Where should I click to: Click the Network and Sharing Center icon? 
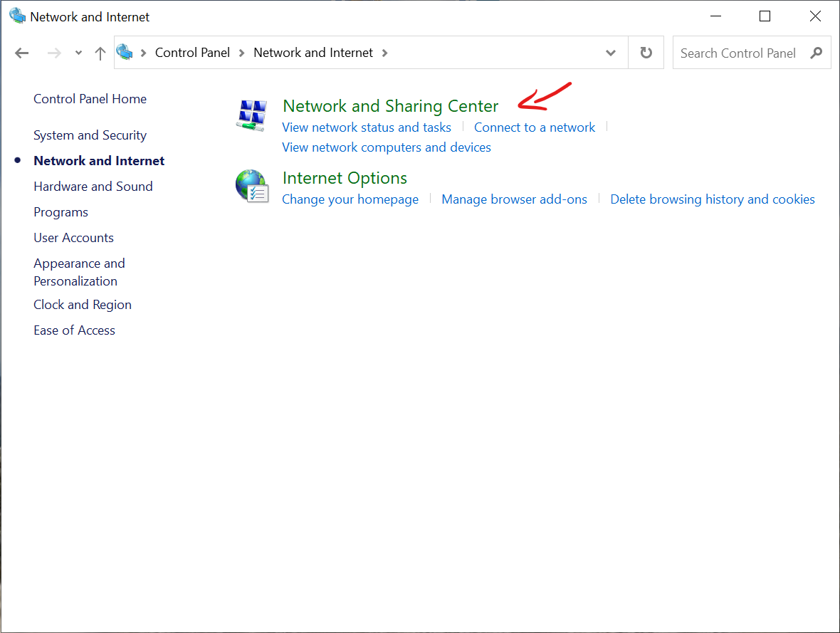point(251,115)
